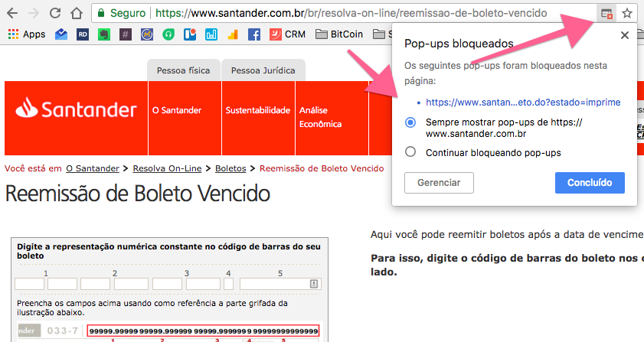Reload the page with the refresh icon
The image size is (644, 342).
pyautogui.click(x=55, y=13)
